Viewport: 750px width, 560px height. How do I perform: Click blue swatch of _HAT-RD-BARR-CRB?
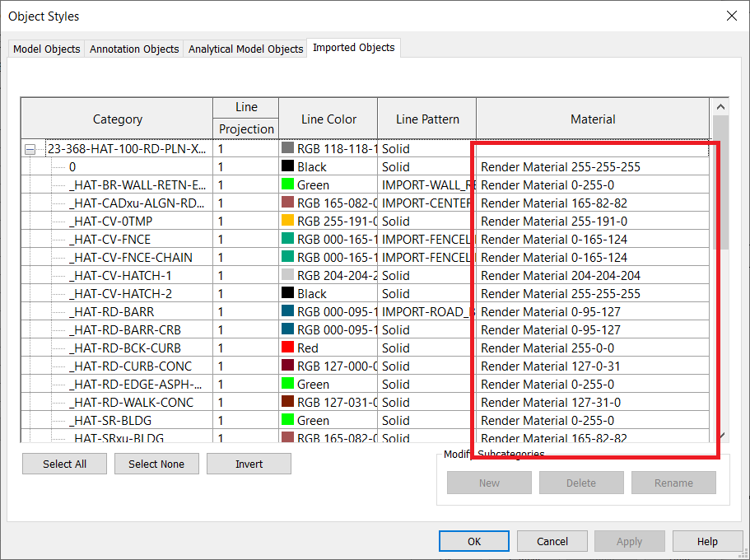287,329
